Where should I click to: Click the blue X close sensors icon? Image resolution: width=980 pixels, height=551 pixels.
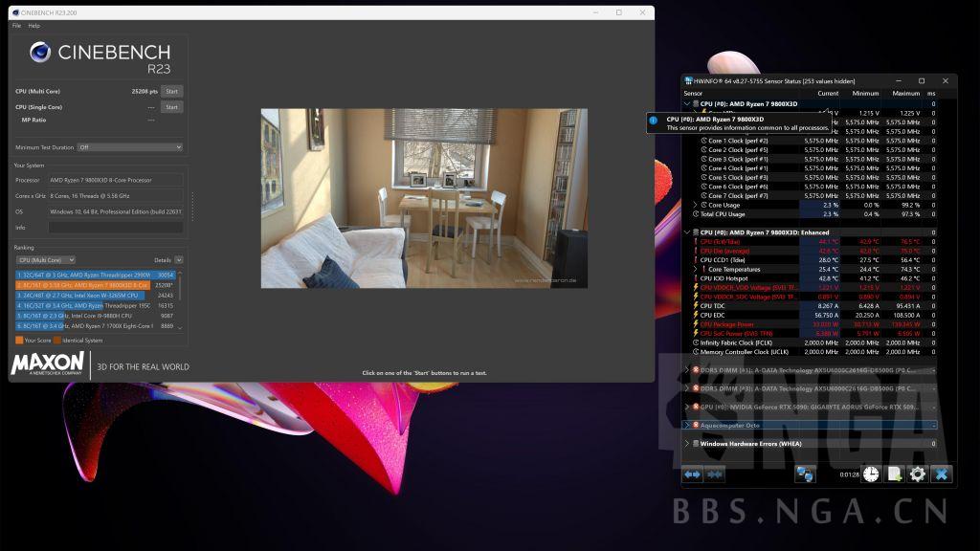point(942,474)
